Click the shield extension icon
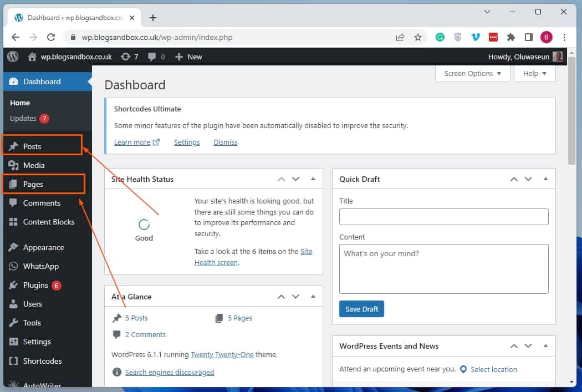Screen dimensions: 582x392 [458, 37]
